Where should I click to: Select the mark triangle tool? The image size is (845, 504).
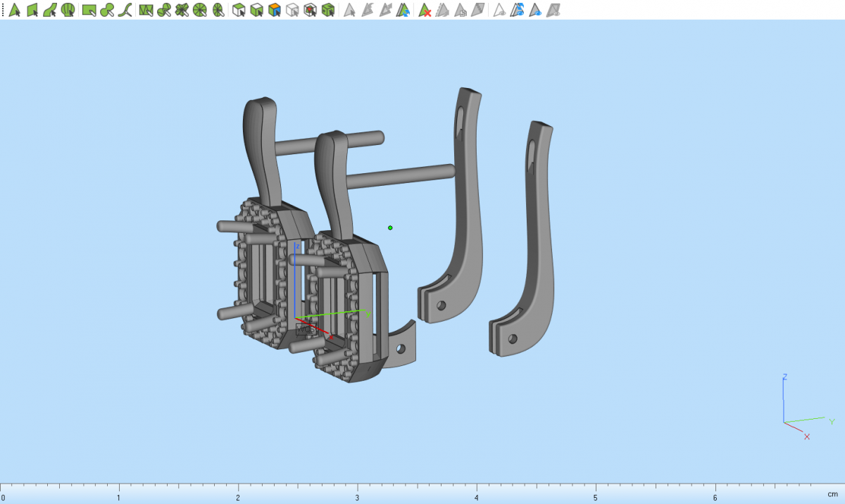(13, 11)
